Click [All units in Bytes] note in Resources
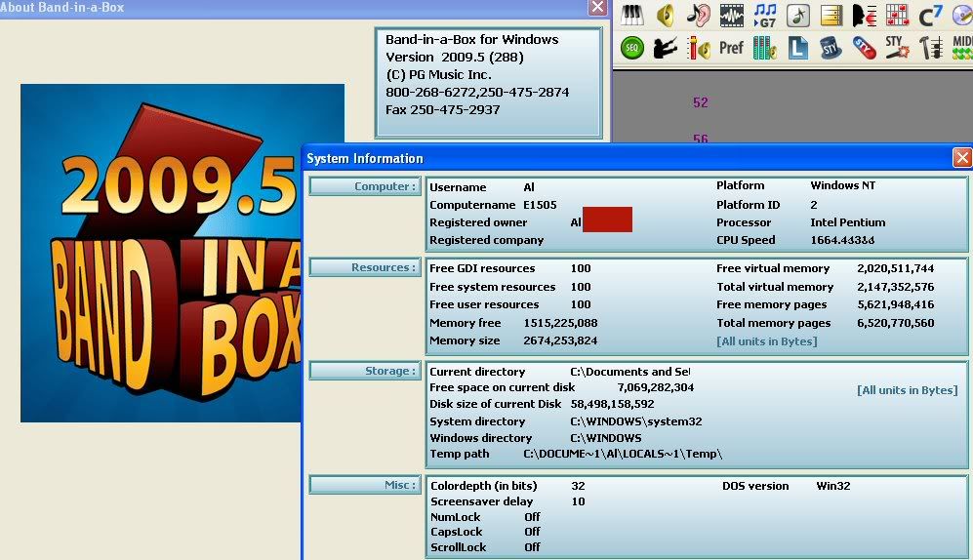 point(766,341)
